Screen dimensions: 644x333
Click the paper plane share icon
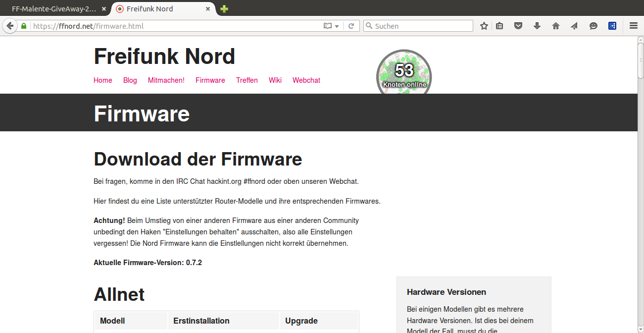coord(574,26)
